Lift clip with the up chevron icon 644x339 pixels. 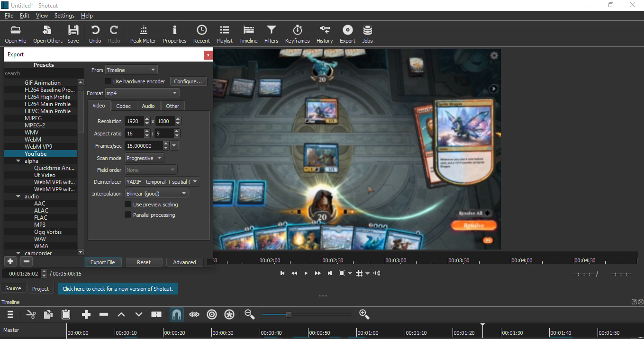coord(121,314)
